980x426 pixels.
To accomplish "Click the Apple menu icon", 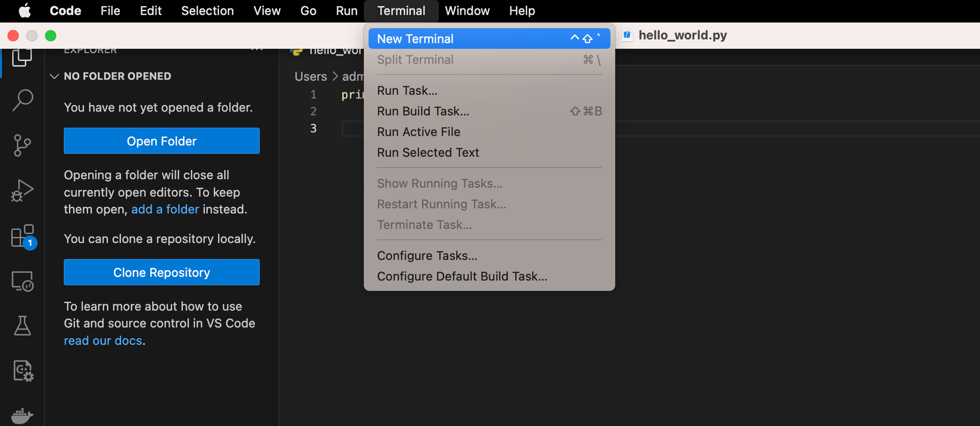I will (x=24, y=11).
